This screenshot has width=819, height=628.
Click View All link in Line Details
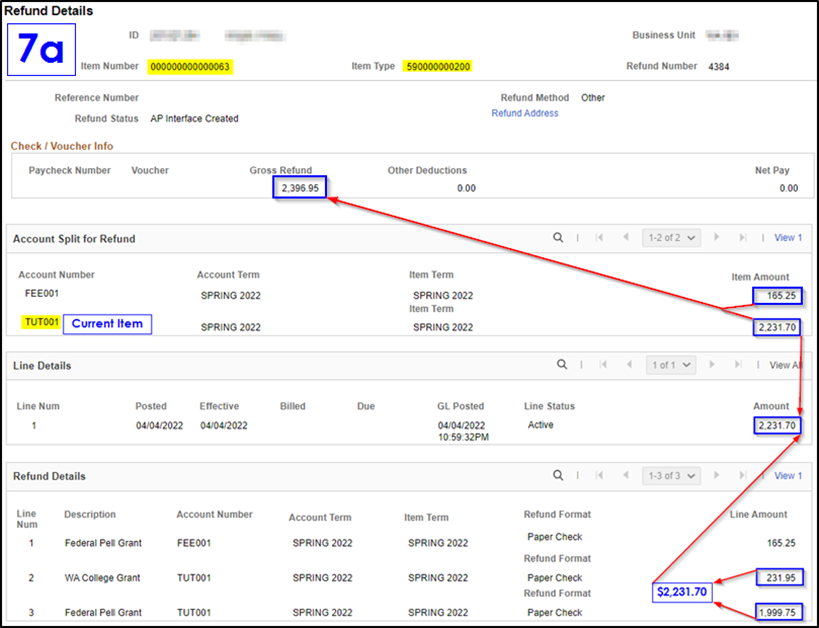coord(786,365)
